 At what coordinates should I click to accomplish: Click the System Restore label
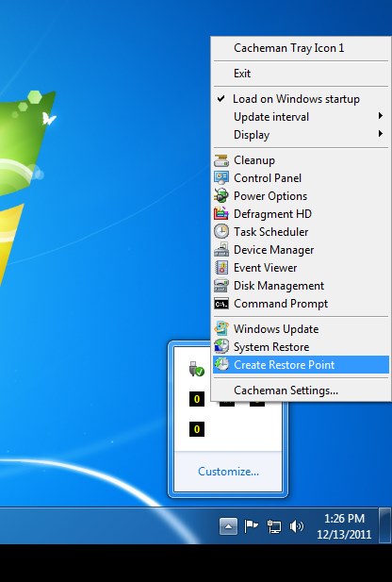pyautogui.click(x=271, y=347)
